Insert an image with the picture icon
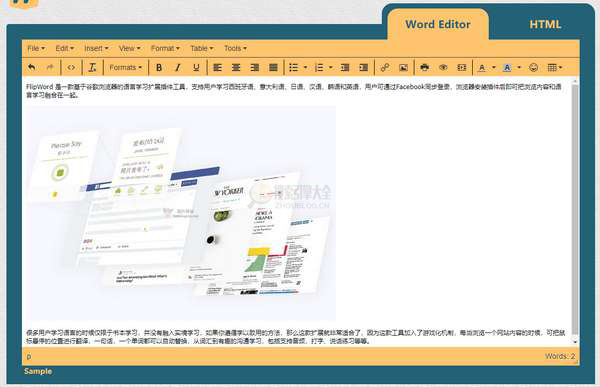The height and width of the screenshot is (387, 600). point(403,68)
